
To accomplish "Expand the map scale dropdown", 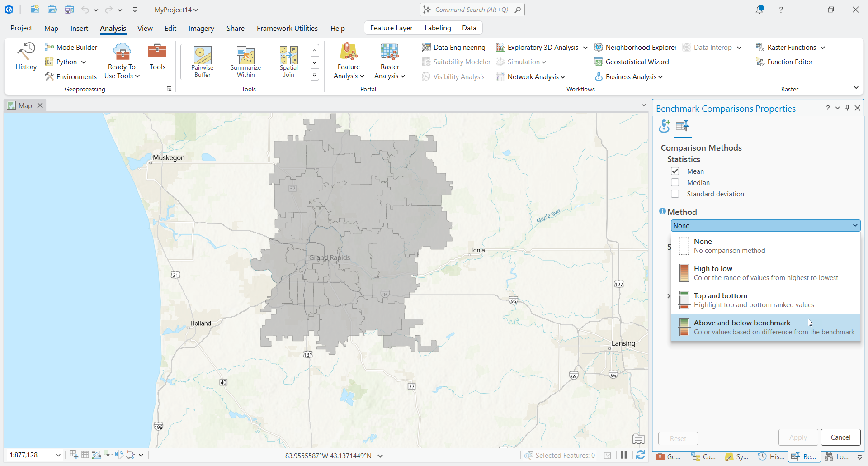I will pyautogui.click(x=58, y=455).
